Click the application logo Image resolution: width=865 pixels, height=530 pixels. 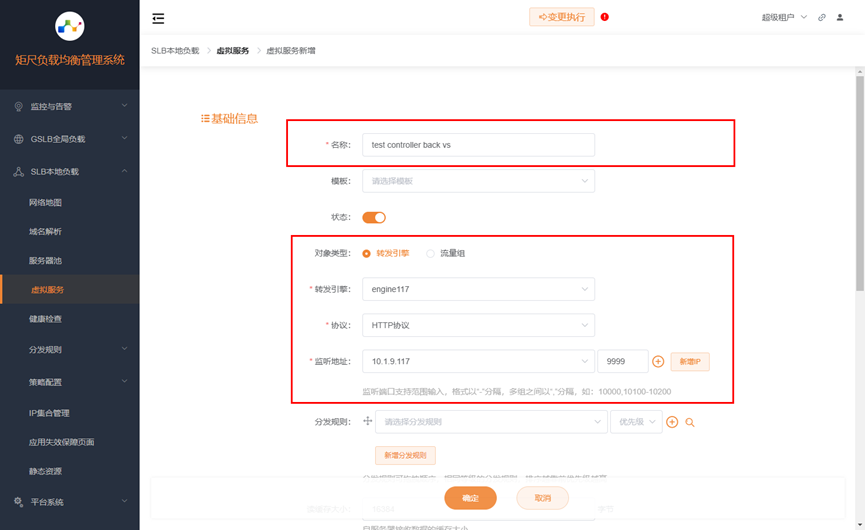click(70, 25)
